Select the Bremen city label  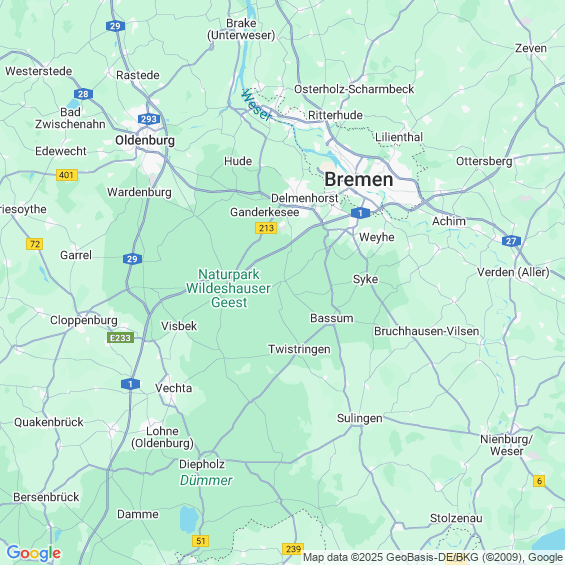click(359, 179)
